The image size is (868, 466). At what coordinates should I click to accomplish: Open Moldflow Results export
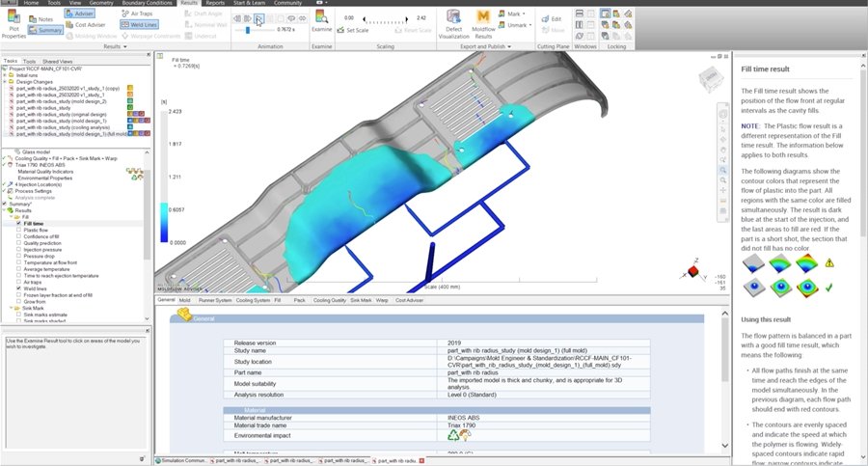click(x=483, y=24)
